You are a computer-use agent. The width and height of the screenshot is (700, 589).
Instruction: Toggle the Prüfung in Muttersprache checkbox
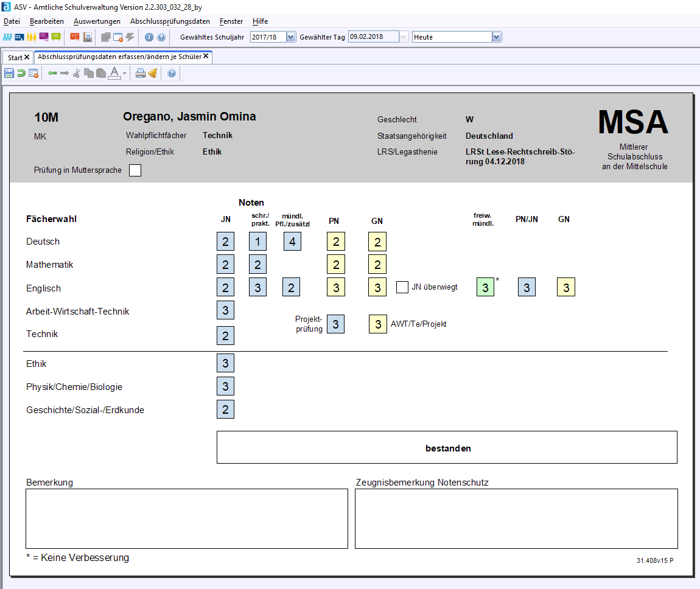tap(135, 170)
